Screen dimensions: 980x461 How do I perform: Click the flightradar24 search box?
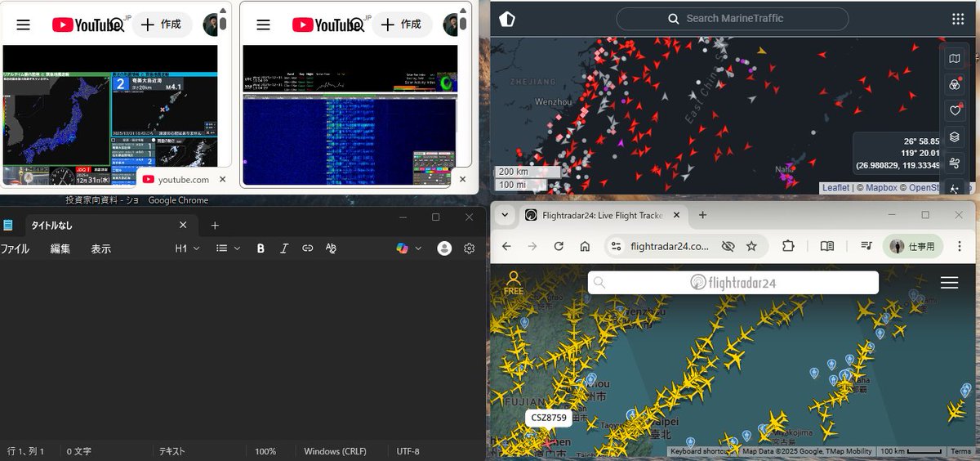point(733,283)
